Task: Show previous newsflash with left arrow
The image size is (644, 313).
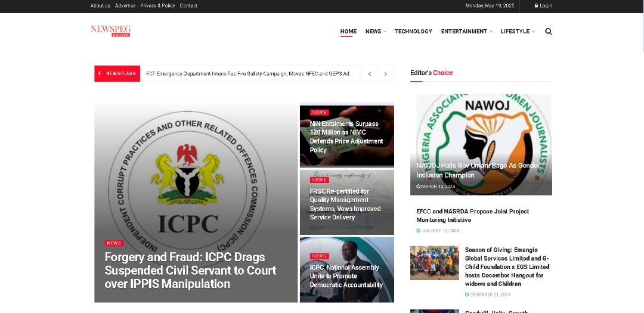Action: pyautogui.click(x=370, y=74)
